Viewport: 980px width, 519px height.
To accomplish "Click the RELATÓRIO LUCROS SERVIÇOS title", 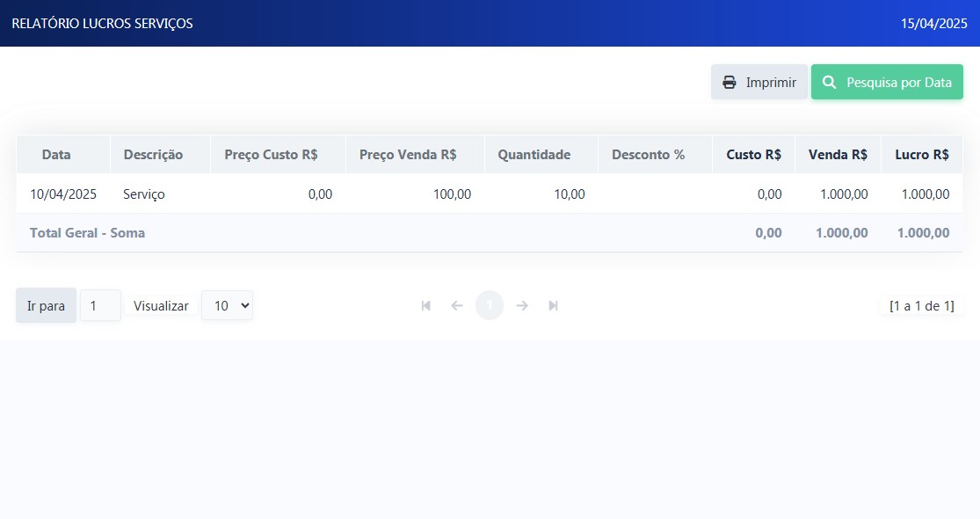I will point(103,23).
